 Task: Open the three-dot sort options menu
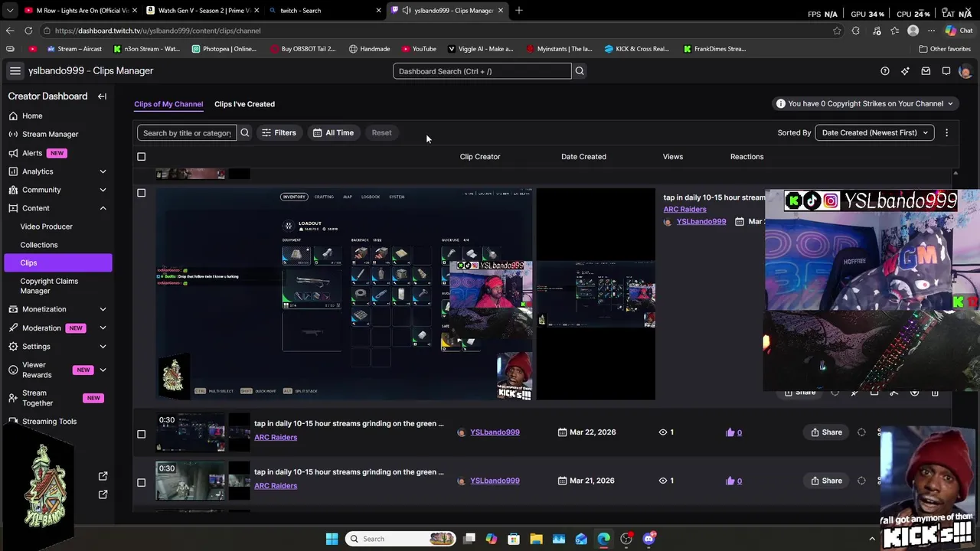[x=946, y=132]
